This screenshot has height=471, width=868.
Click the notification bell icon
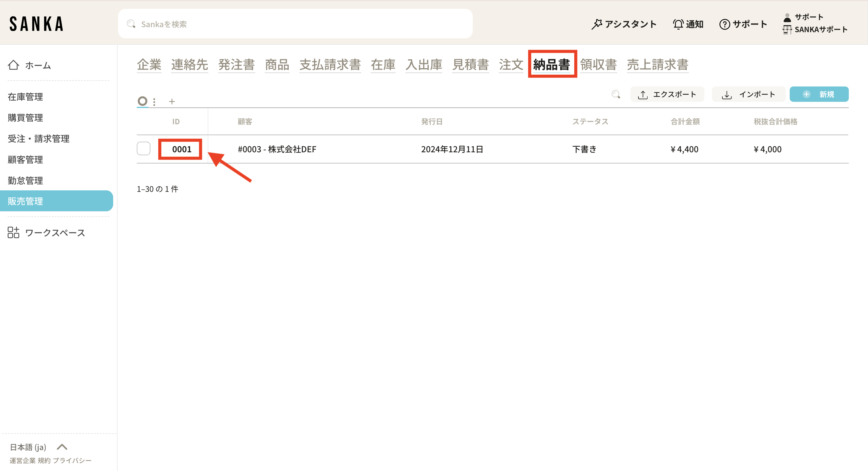click(678, 24)
